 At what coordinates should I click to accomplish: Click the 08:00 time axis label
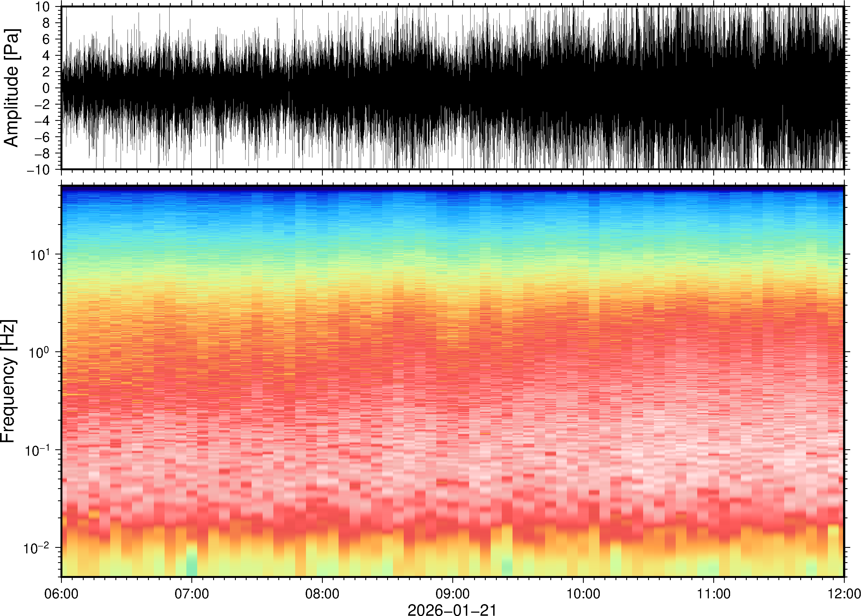(x=322, y=594)
